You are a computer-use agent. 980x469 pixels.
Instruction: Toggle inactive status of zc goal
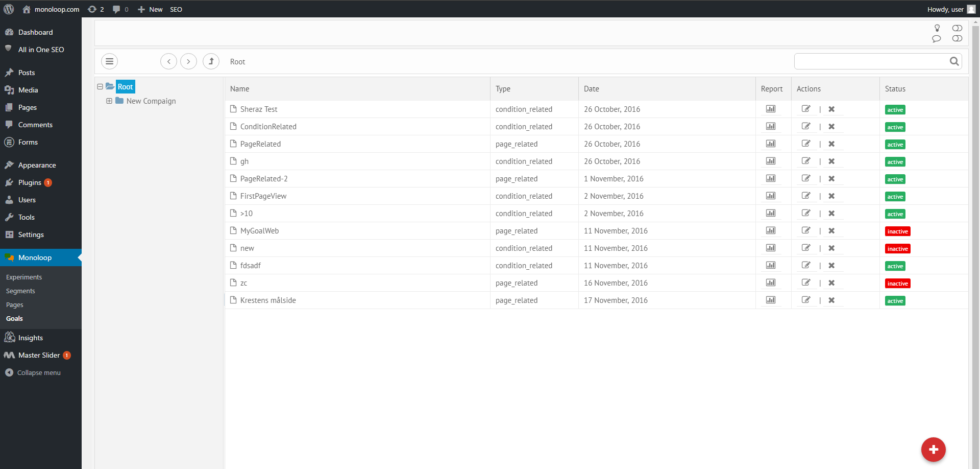tap(897, 284)
